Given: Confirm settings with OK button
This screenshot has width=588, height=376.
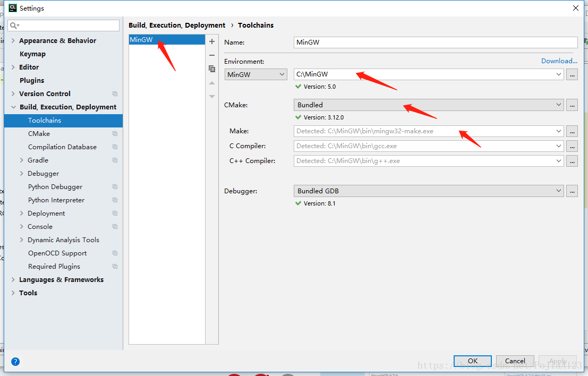Looking at the screenshot, I should point(473,361).
